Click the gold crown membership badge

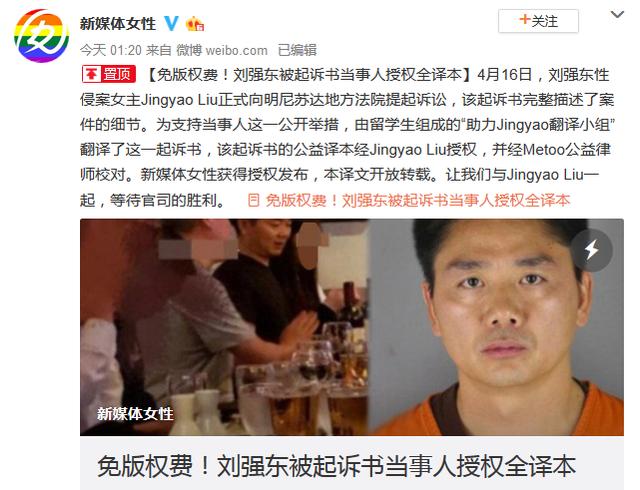(195, 24)
